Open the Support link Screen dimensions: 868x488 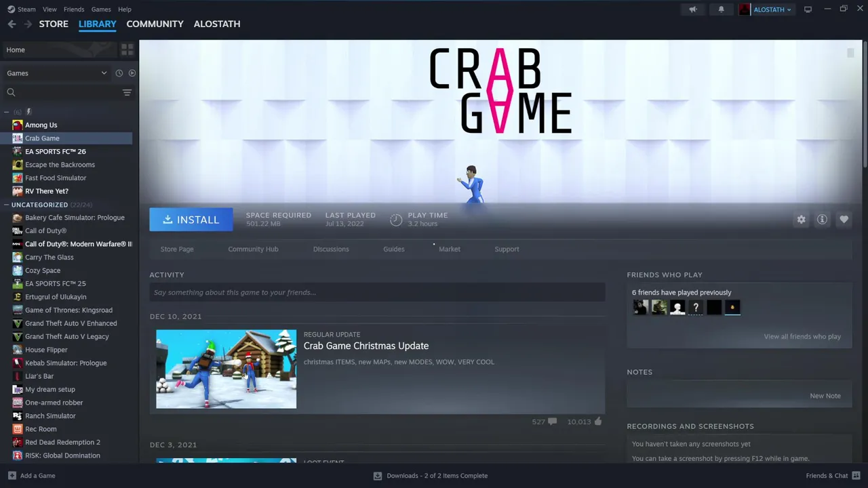point(507,249)
